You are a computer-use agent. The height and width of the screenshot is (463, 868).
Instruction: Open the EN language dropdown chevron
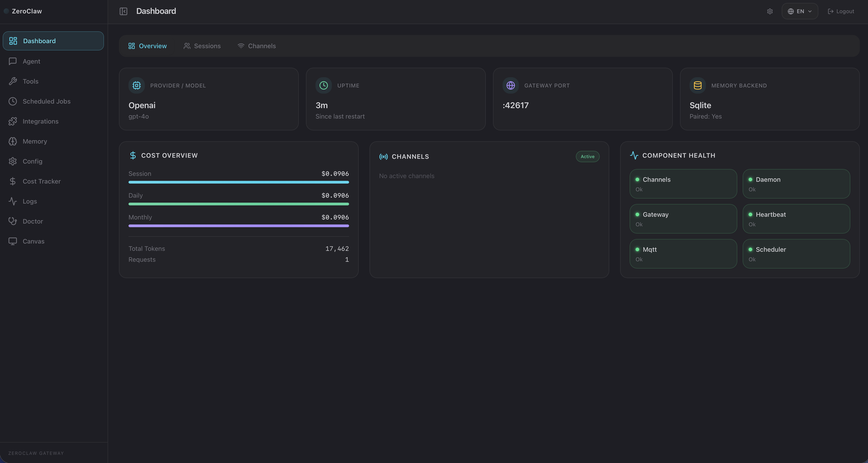point(810,11)
